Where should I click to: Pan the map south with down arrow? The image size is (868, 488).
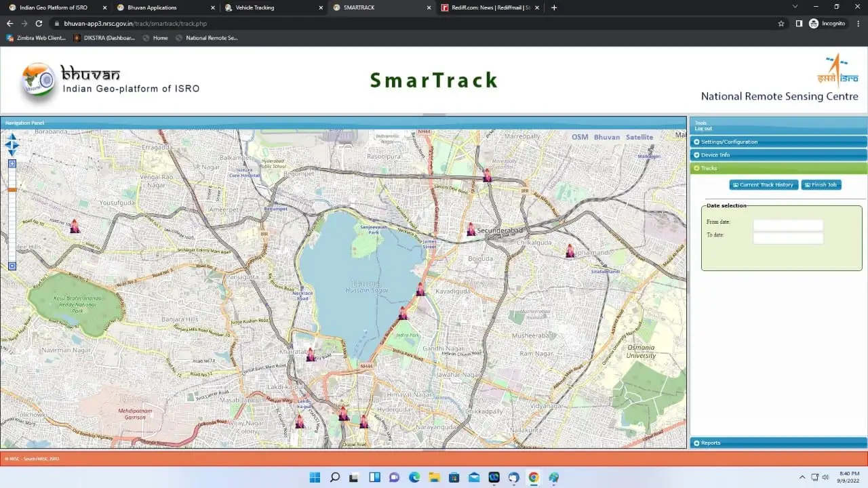(x=12, y=152)
